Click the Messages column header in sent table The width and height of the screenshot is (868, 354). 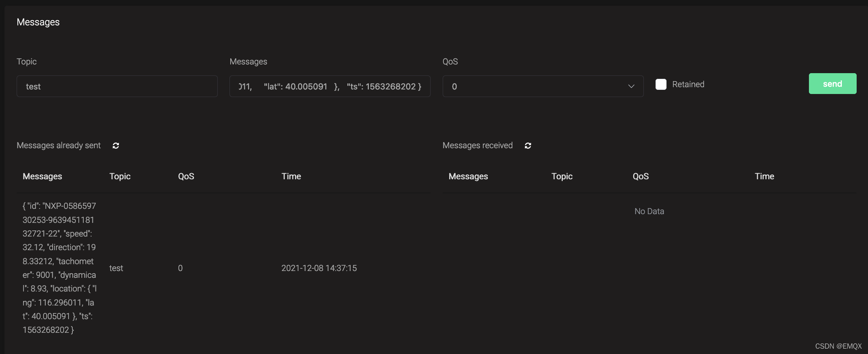pos(42,176)
